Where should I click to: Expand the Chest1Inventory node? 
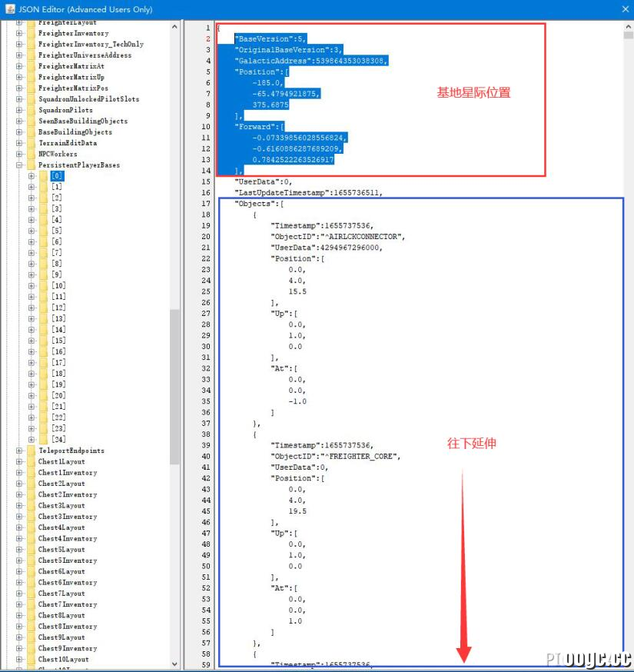tap(19, 473)
